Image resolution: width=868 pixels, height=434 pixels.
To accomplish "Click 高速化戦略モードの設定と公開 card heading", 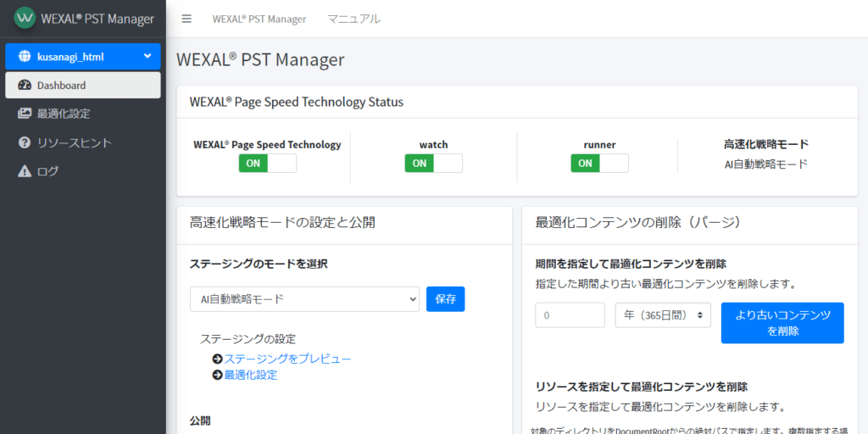I will click(282, 223).
